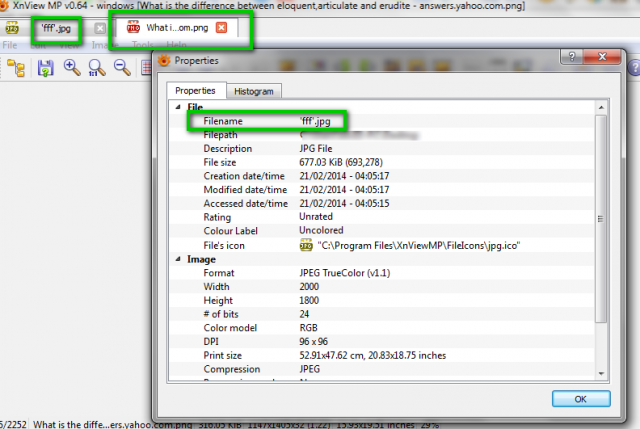Collapse the Image section in properties
Image resolution: width=640 pixels, height=429 pixels.
[x=178, y=259]
